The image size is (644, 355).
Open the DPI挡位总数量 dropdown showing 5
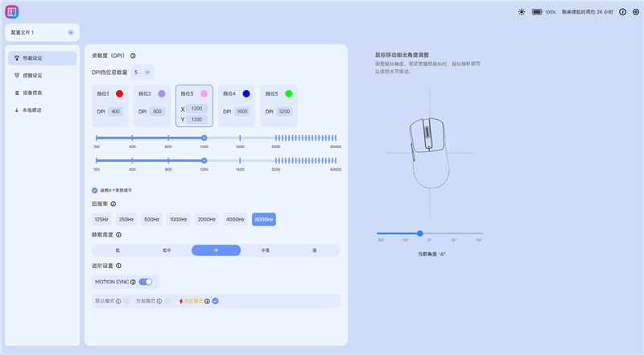point(142,72)
